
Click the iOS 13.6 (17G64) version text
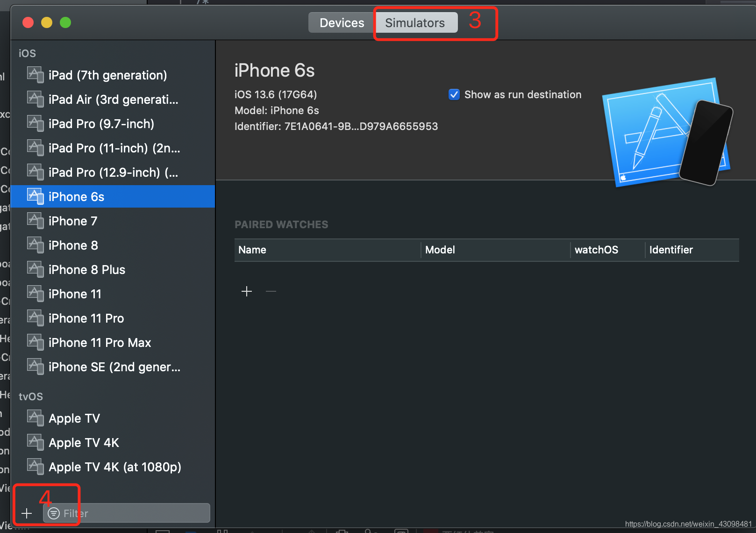point(276,94)
